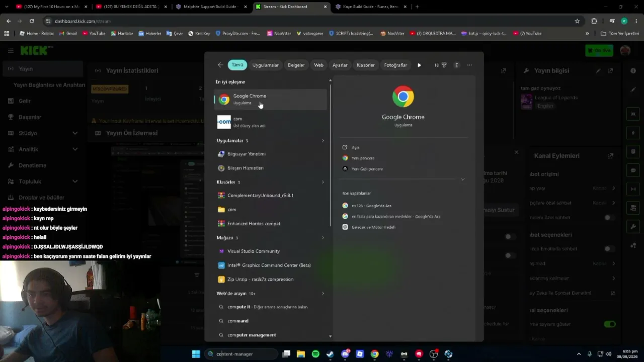Expand the Mağaza results group arrow
Screen dimensions: 644x362
tap(323, 238)
